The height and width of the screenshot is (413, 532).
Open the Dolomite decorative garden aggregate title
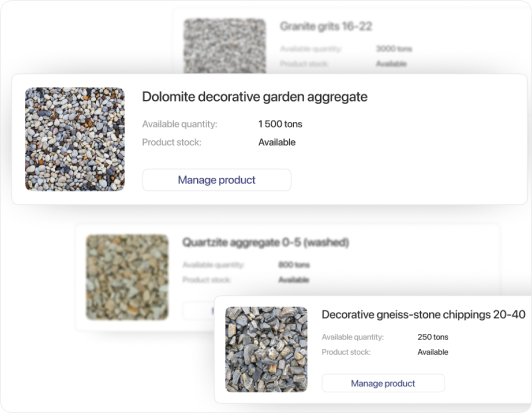[254, 97]
